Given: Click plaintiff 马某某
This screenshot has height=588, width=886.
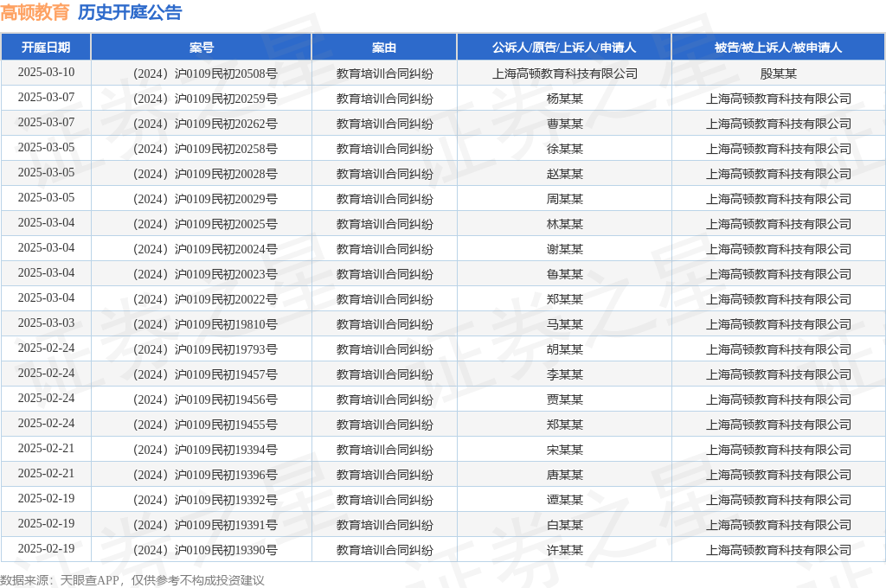Looking at the screenshot, I should 564,324.
